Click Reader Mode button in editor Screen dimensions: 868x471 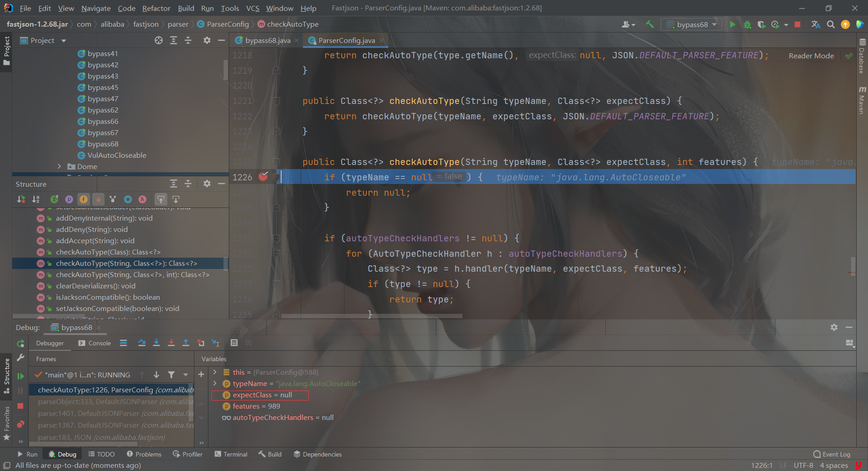click(811, 56)
